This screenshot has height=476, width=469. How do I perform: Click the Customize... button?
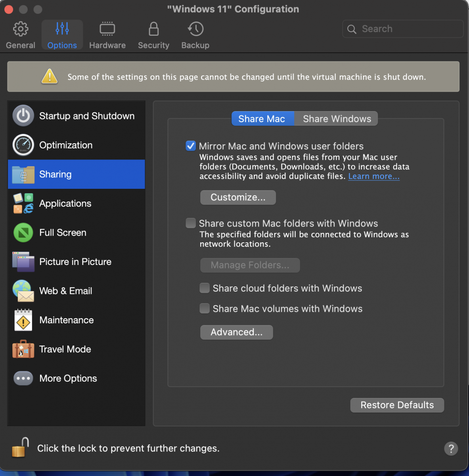click(x=238, y=198)
